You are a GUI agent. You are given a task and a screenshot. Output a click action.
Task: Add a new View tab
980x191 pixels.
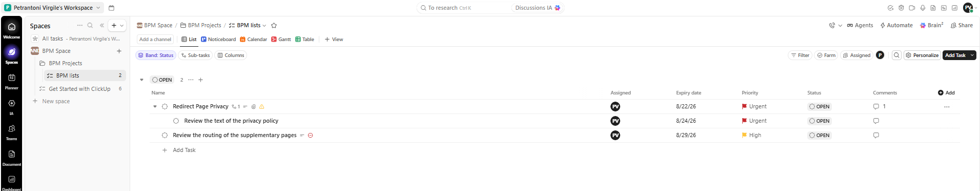click(x=334, y=40)
